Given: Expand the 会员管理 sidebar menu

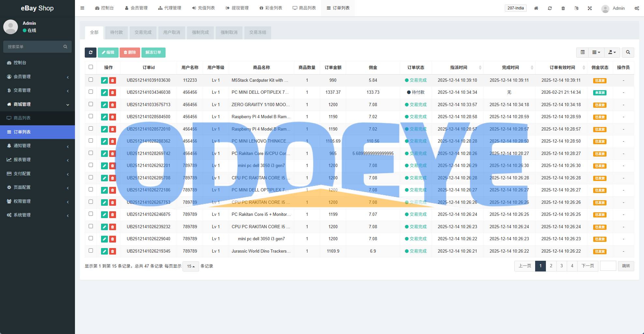Looking at the screenshot, I should coord(37,77).
